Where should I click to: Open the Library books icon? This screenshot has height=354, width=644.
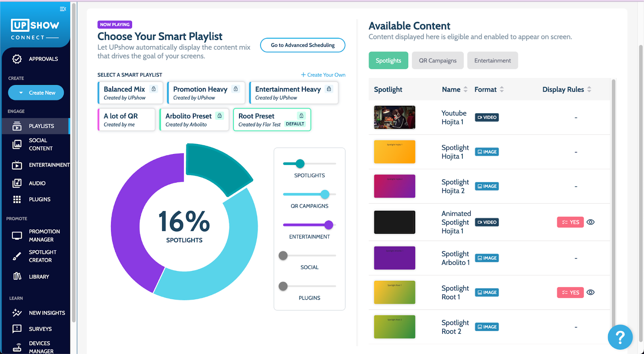click(17, 276)
